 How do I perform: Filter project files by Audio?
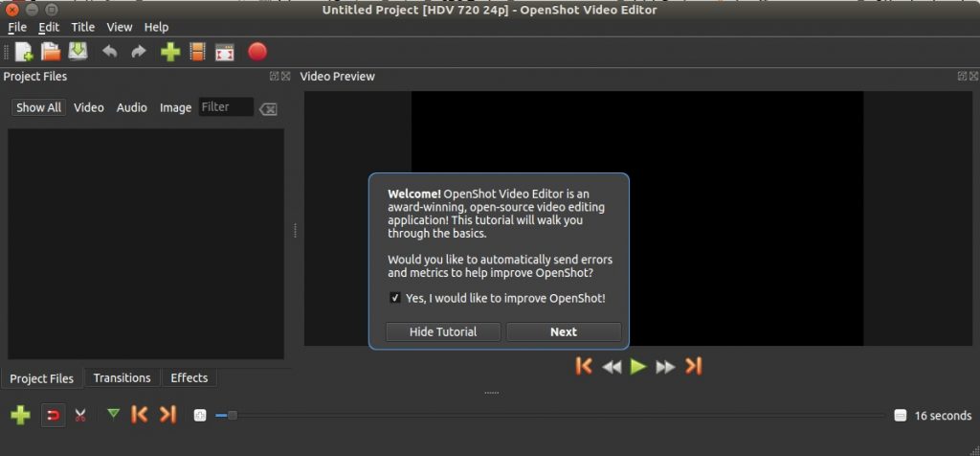pyautogui.click(x=132, y=107)
